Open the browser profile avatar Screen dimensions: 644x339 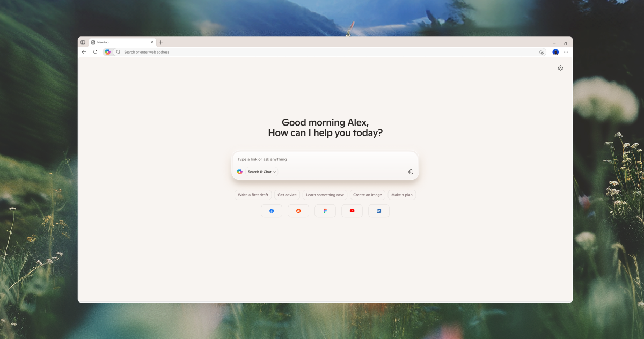(555, 52)
